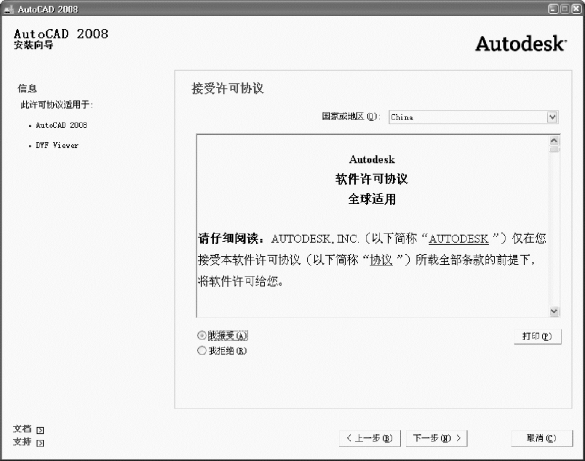Click the 全球适用 line in license text

[372, 199]
